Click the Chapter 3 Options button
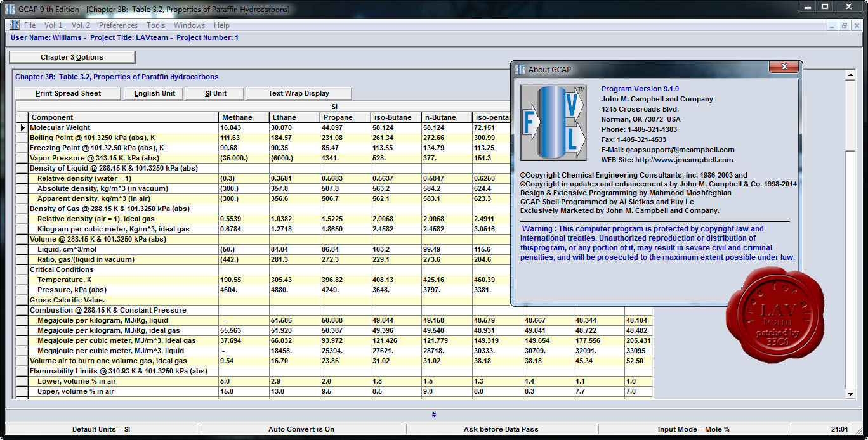The image size is (868, 440). click(72, 57)
